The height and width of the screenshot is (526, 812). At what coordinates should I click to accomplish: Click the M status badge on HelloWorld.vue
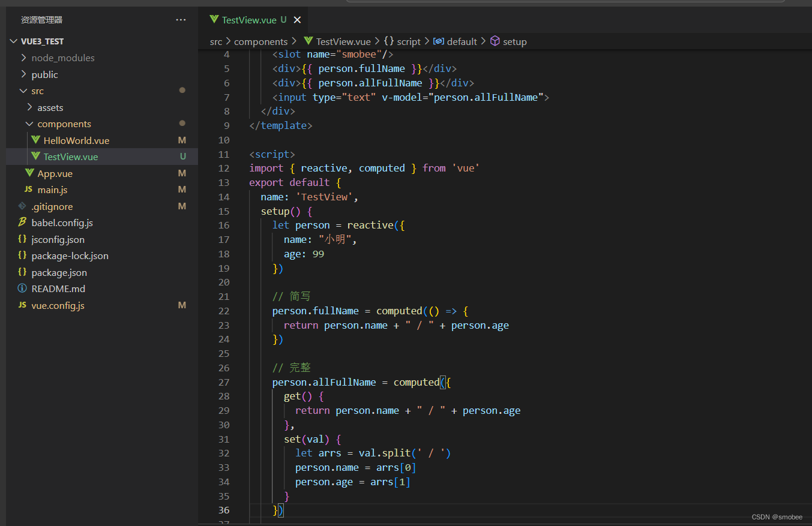point(182,140)
